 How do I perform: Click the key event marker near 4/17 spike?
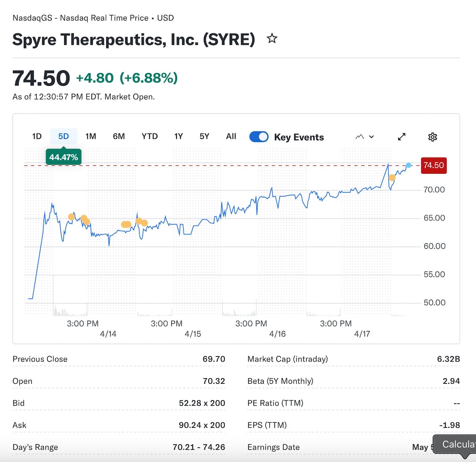[392, 177]
